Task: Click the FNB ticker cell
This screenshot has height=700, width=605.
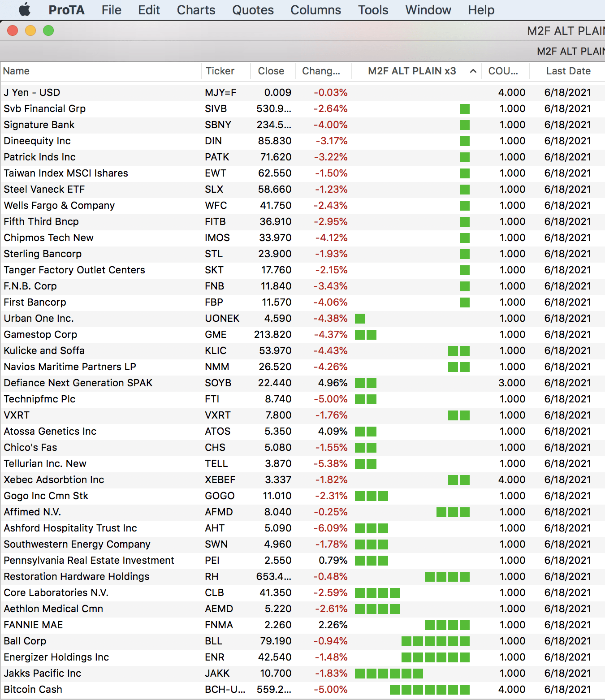Action: [215, 286]
